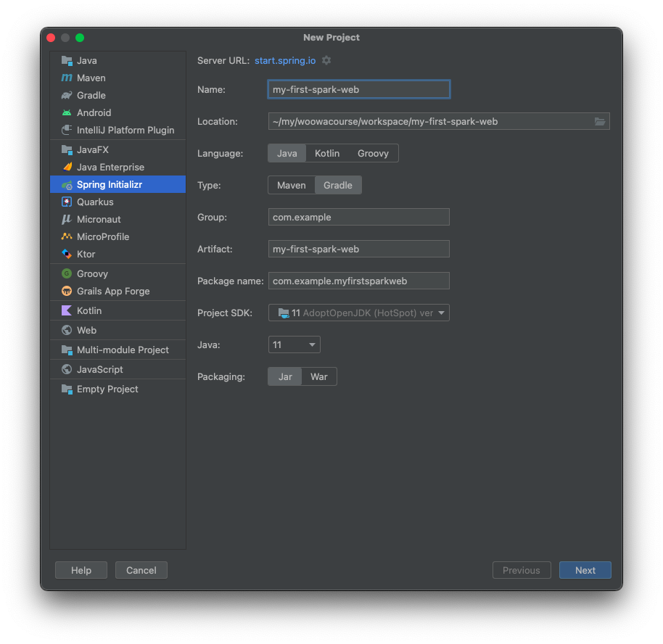Click the Groovy green circle icon
The height and width of the screenshot is (644, 663).
tap(67, 273)
